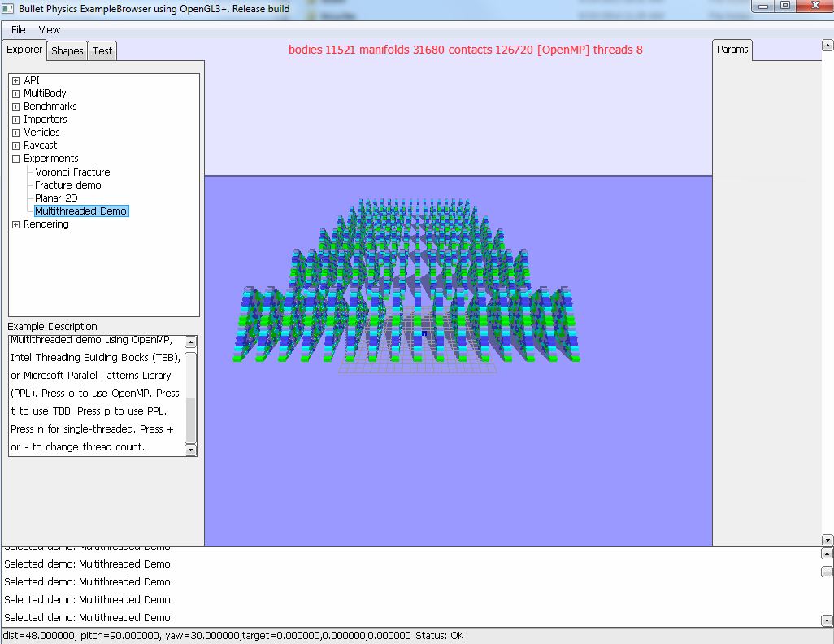Switch to the Shapes tab
The image size is (834, 644).
point(67,51)
